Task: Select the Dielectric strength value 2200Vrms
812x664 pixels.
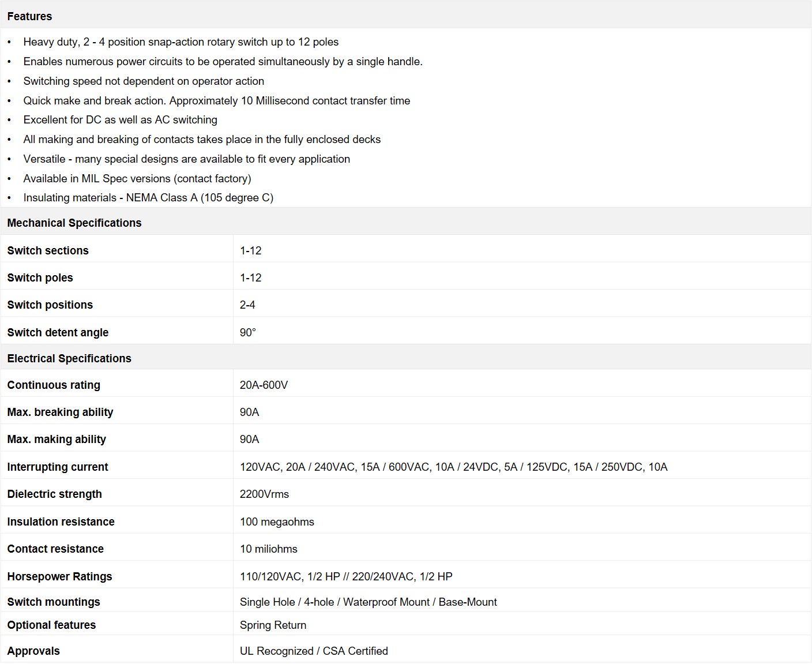Action: (264, 494)
